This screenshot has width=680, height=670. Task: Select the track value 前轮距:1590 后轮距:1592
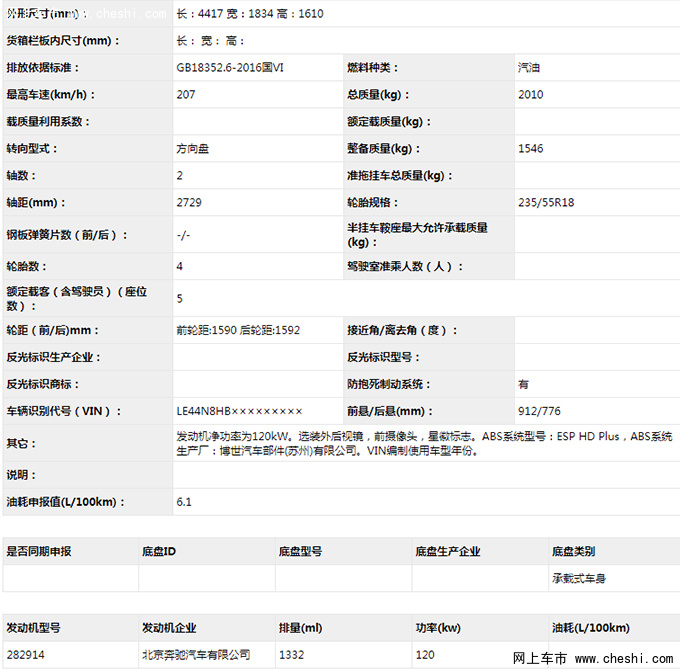(x=238, y=330)
